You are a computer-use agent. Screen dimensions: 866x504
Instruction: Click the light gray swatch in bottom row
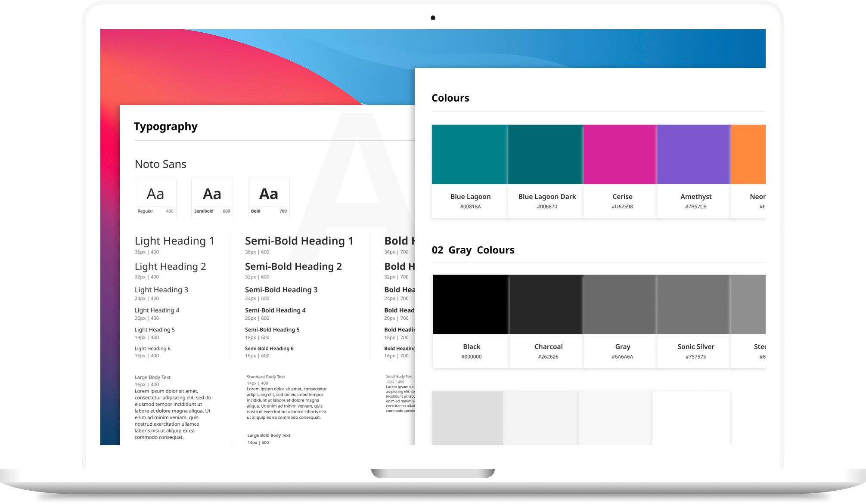click(468, 418)
